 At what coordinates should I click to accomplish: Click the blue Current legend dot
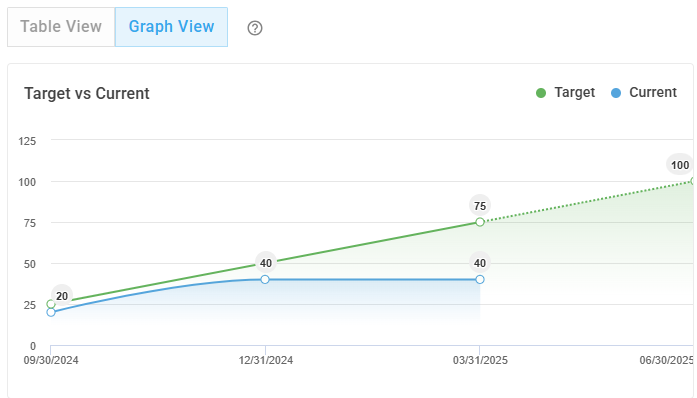click(x=616, y=93)
